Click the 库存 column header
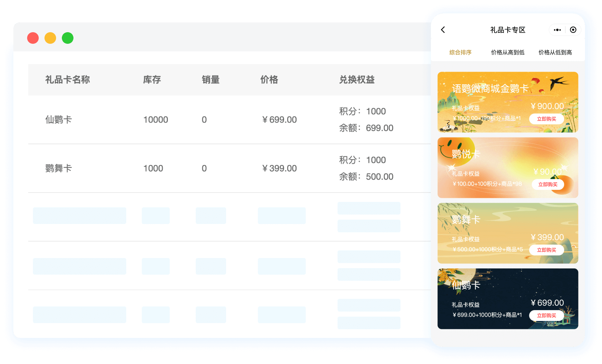The height and width of the screenshot is (364, 602). click(152, 80)
